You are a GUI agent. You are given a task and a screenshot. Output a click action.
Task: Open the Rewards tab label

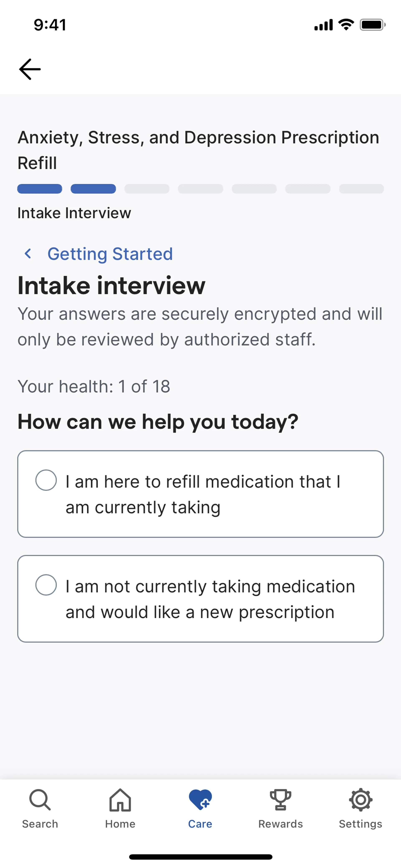point(280,824)
